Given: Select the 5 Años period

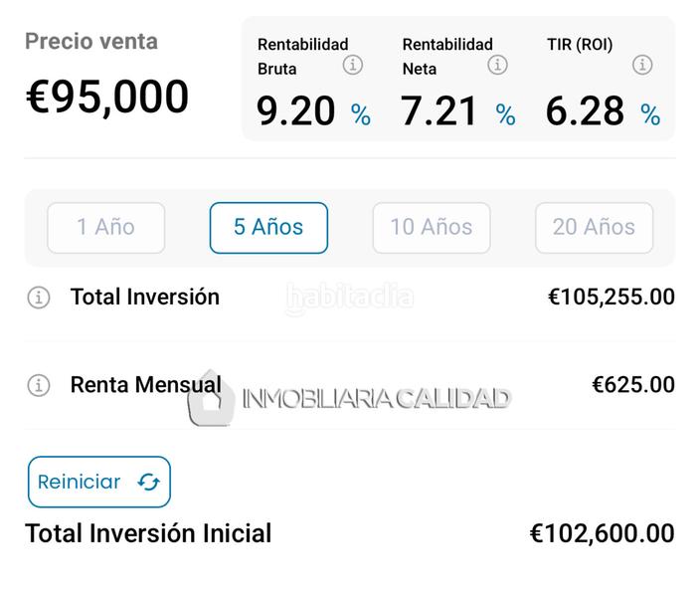Looking at the screenshot, I should point(268,228).
